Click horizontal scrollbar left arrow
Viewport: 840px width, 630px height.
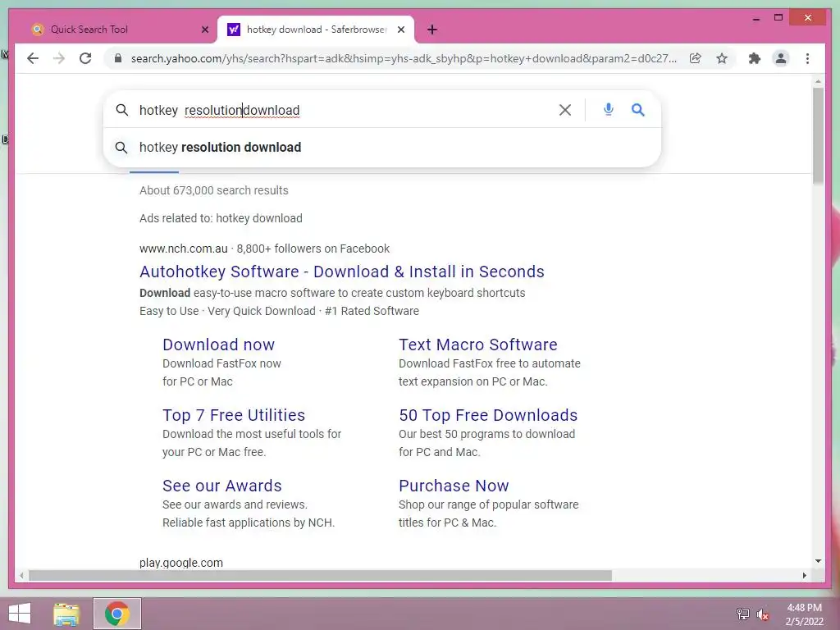pyautogui.click(x=21, y=575)
